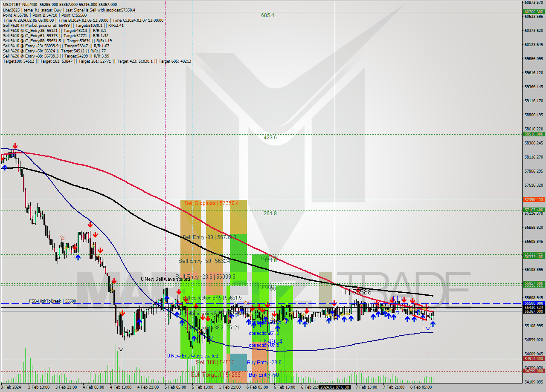Click the 56858.820 axis price value
Viewport: 546px width, 392px height.
[534, 228]
